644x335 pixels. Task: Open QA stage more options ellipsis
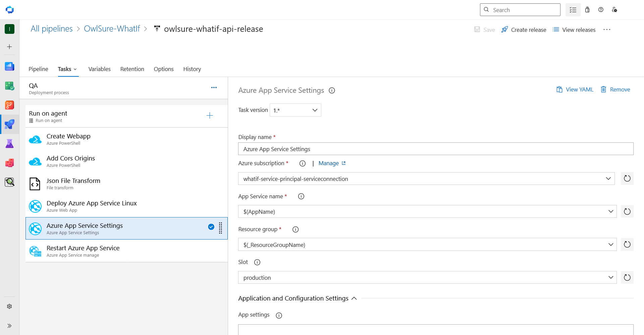[x=214, y=88]
